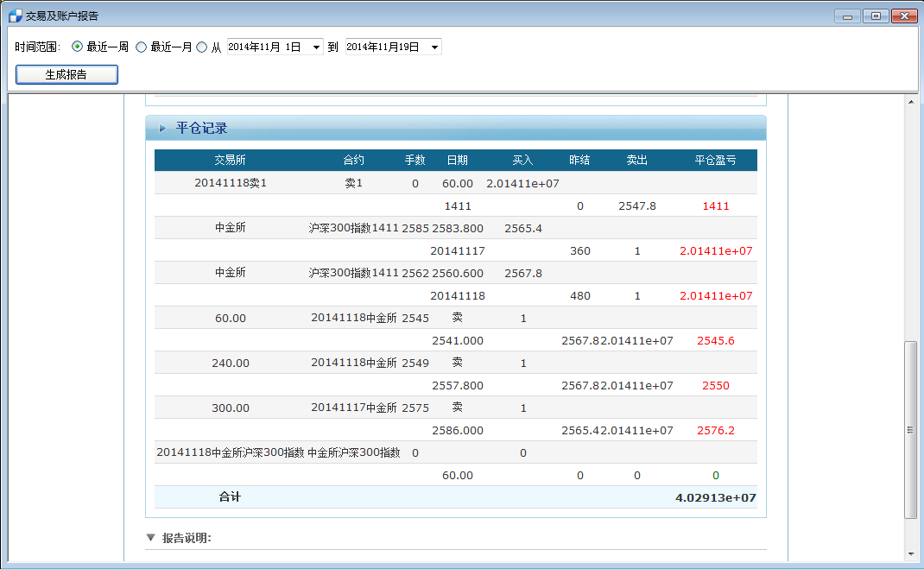Select the 最近一周 radio button
The width and height of the screenshot is (924, 569).
point(77,46)
